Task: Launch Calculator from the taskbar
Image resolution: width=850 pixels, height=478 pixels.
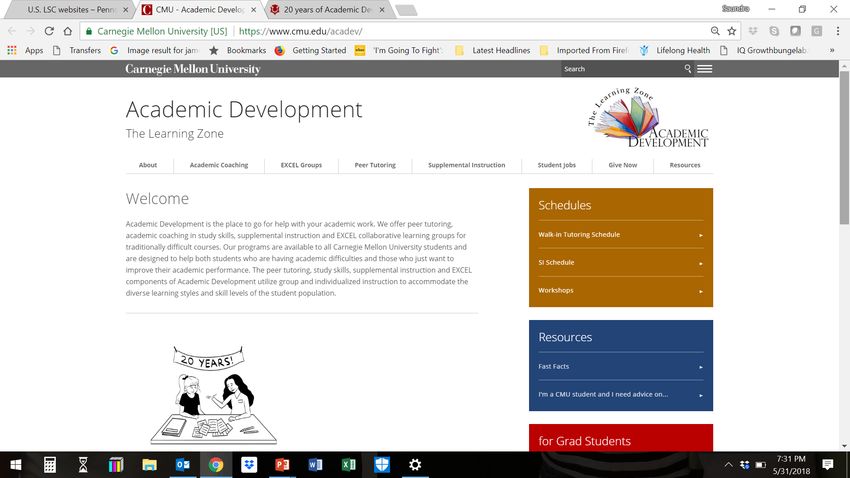Action: [x=49, y=464]
